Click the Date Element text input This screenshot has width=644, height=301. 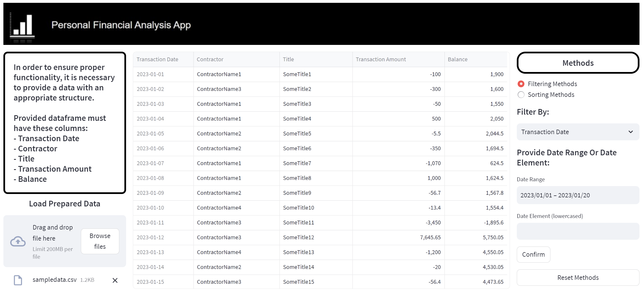coord(578,231)
